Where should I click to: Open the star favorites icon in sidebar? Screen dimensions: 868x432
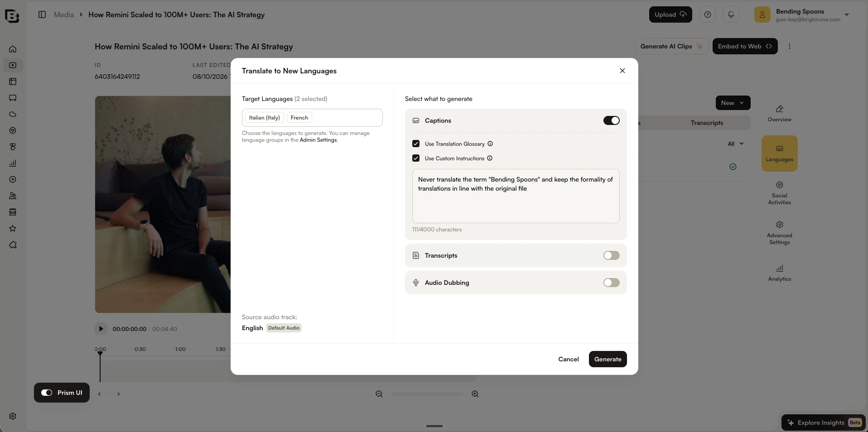click(13, 228)
